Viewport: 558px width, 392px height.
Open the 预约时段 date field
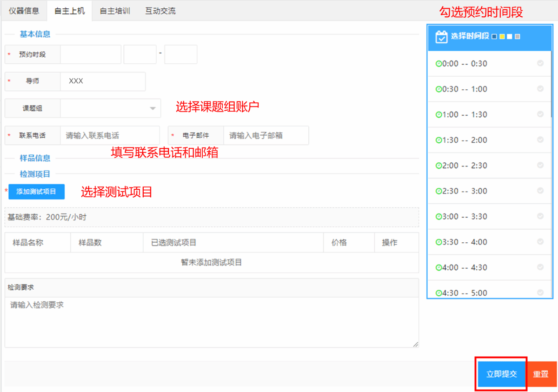click(x=91, y=54)
